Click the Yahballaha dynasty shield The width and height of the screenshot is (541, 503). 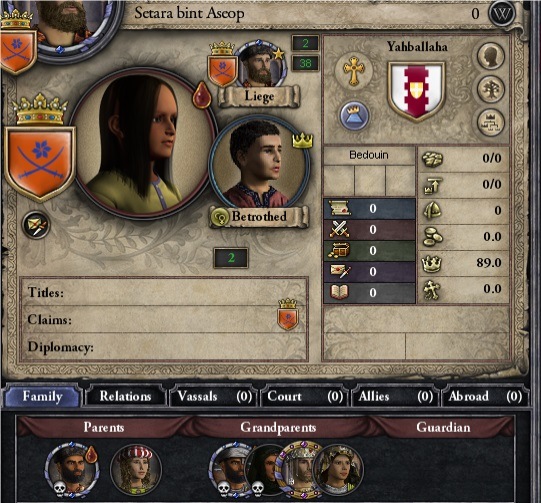pyautogui.click(x=416, y=91)
